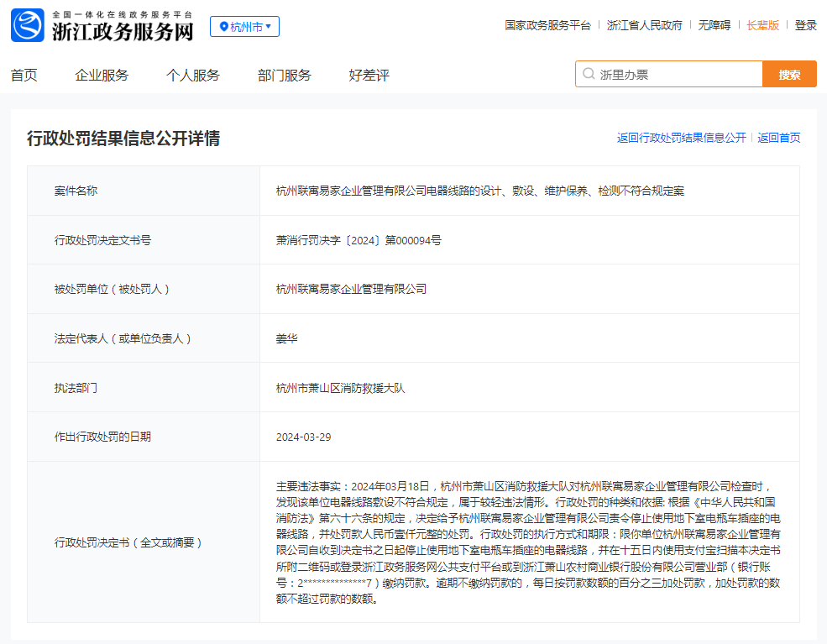
Task: Open the 好差评 nav item
Action: pyautogui.click(x=369, y=76)
